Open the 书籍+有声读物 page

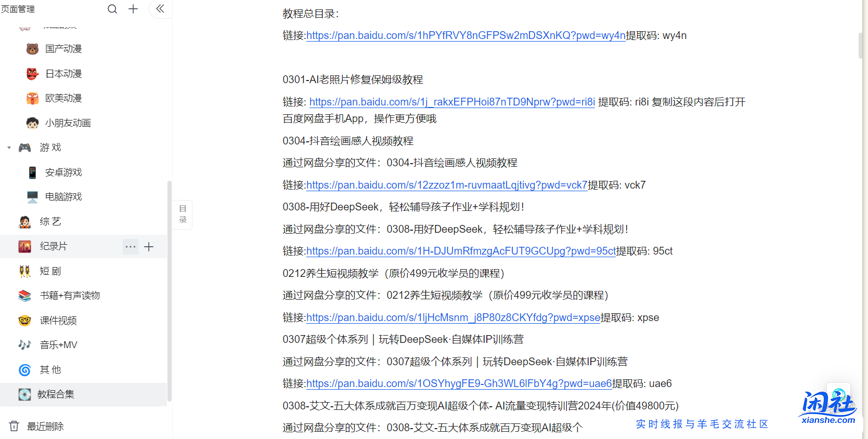[70, 296]
